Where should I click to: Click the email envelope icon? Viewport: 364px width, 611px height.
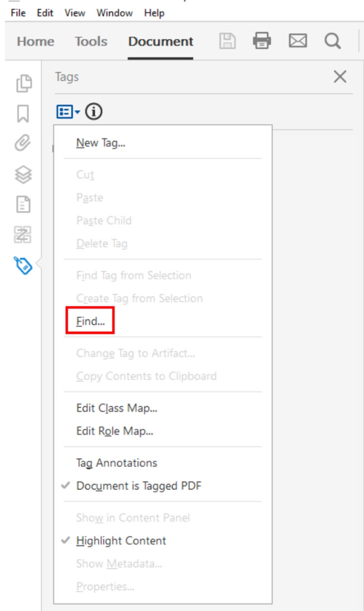coord(297,42)
